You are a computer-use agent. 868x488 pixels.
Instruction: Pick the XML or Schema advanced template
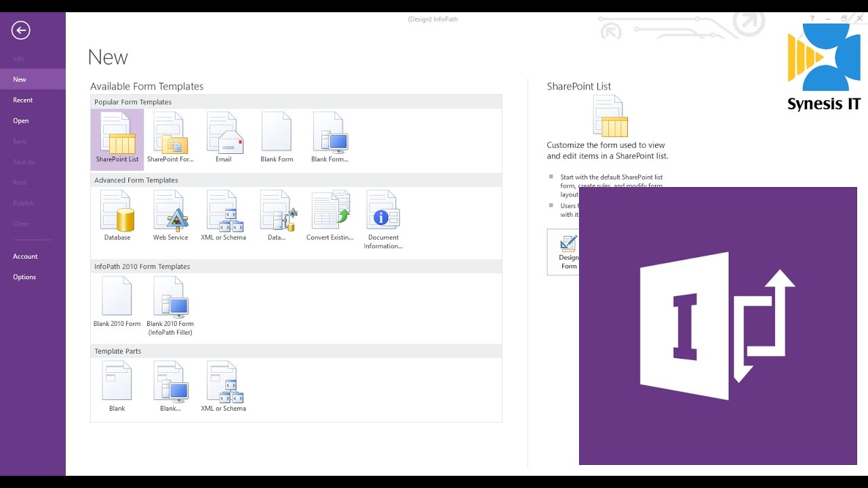[224, 217]
